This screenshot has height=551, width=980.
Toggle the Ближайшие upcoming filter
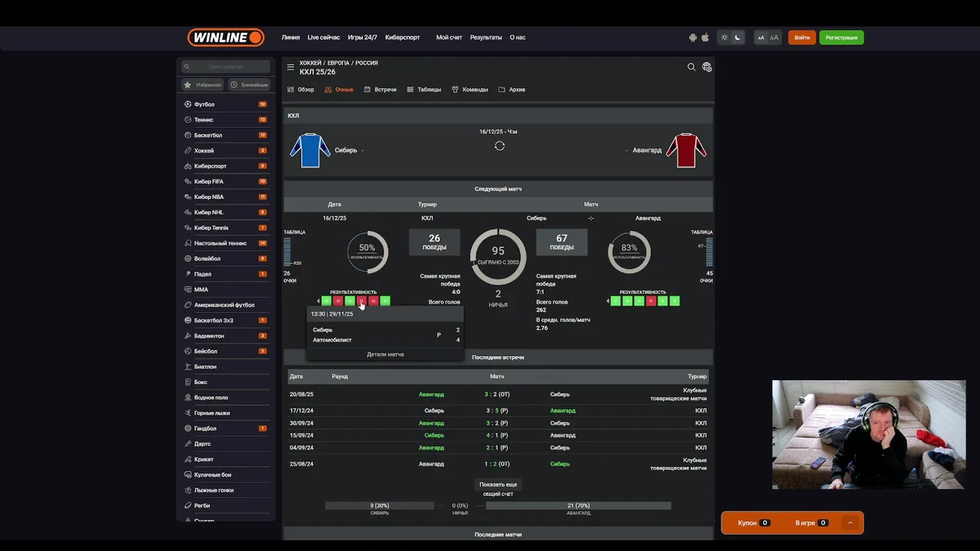(x=250, y=85)
